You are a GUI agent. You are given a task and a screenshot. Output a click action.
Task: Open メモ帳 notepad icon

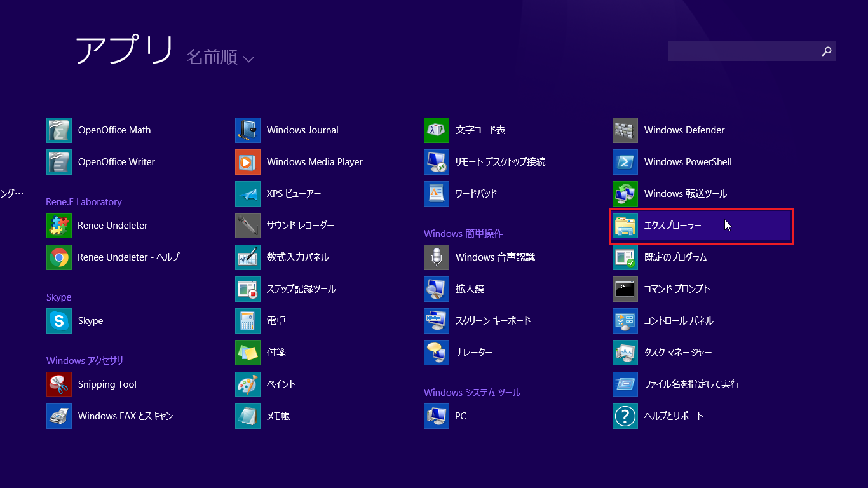pyautogui.click(x=248, y=416)
